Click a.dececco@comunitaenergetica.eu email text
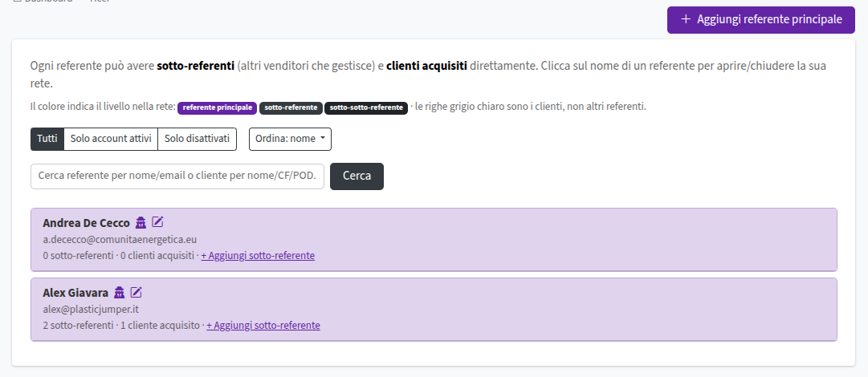The image size is (868, 377). [x=120, y=240]
